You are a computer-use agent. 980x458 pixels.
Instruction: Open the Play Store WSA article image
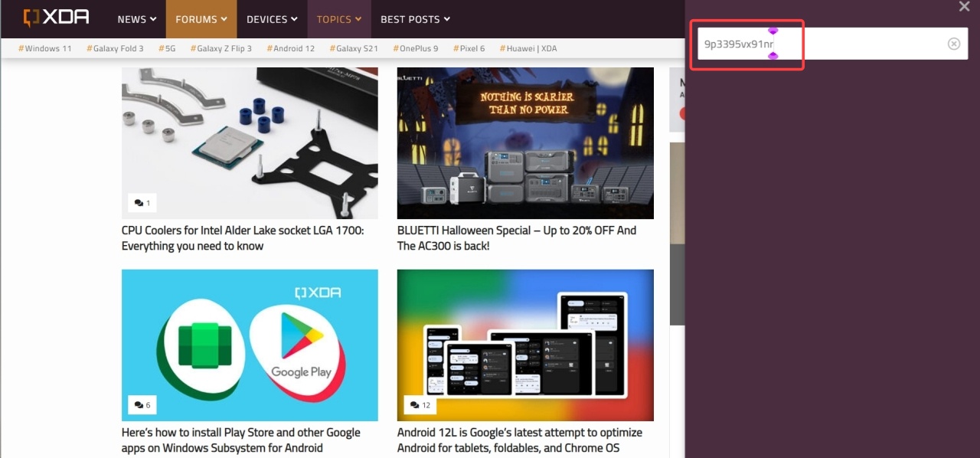pos(250,345)
